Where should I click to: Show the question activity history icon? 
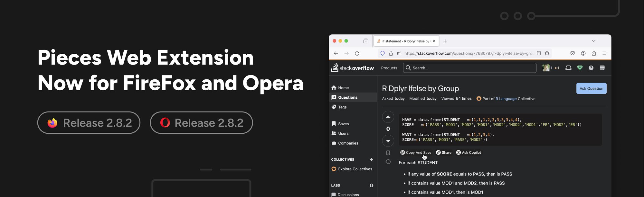pyautogui.click(x=388, y=162)
